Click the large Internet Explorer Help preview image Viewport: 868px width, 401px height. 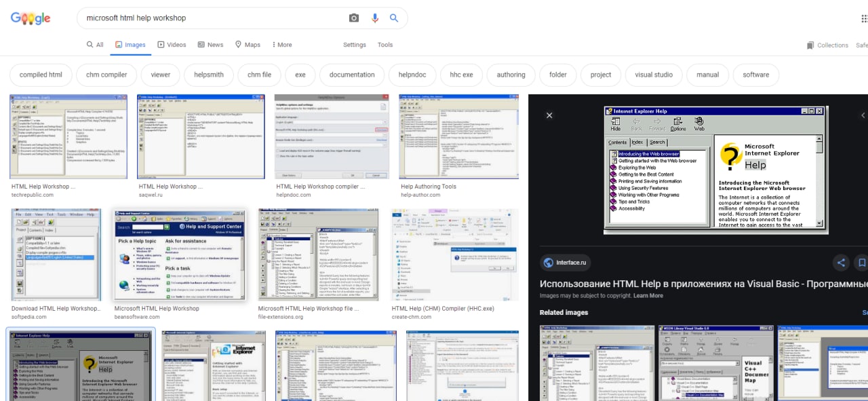pyautogui.click(x=716, y=170)
